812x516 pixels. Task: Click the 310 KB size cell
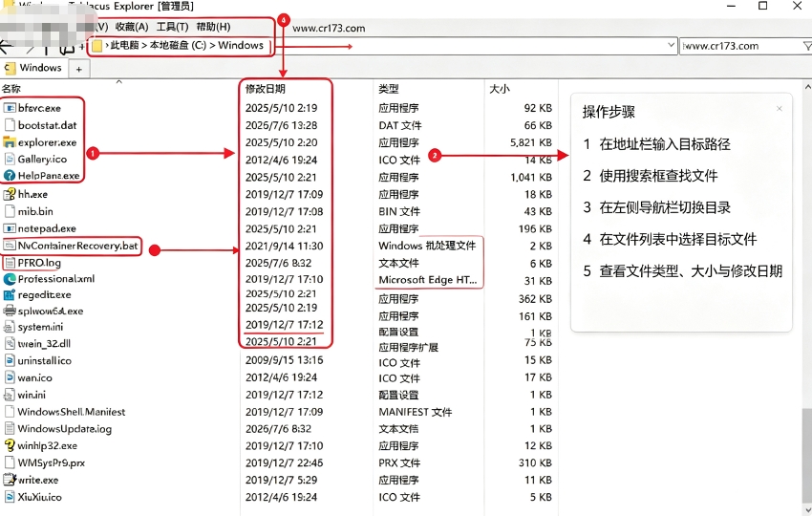tap(536, 462)
